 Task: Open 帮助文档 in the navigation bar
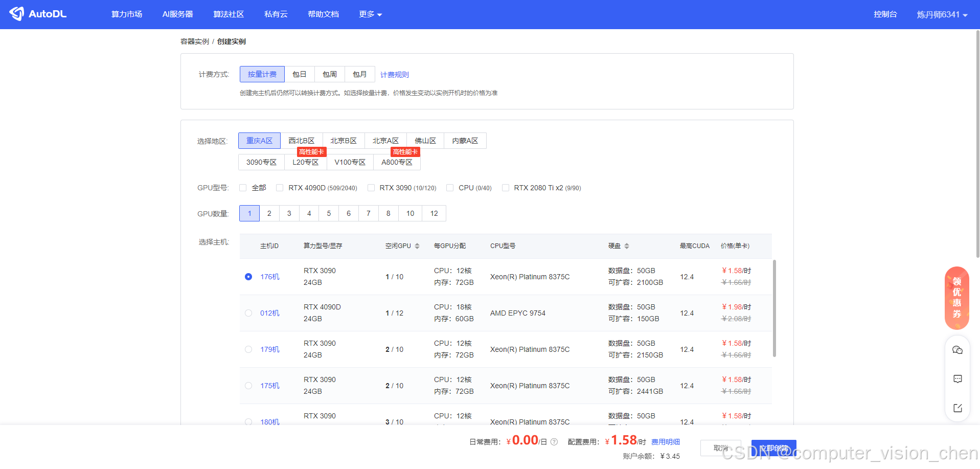[x=323, y=14]
